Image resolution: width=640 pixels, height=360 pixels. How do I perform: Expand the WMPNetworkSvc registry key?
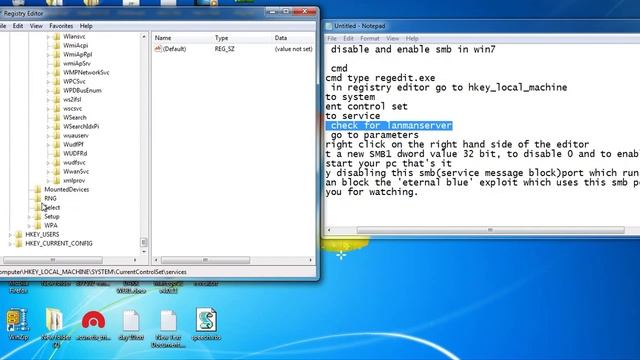[48, 73]
